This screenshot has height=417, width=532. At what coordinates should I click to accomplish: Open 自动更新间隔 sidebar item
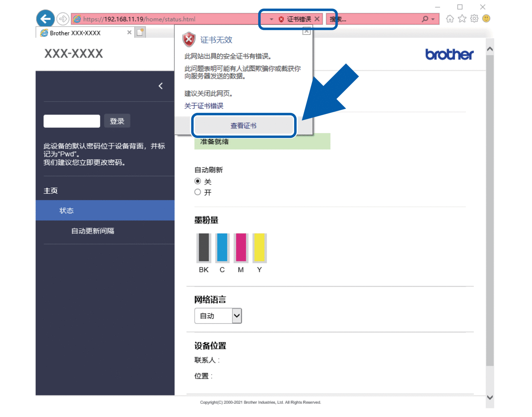[93, 231]
